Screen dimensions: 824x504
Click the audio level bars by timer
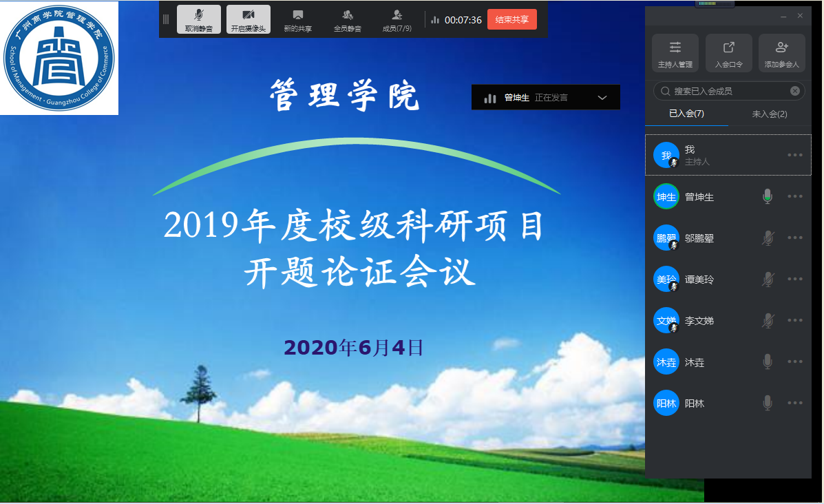pyautogui.click(x=435, y=20)
